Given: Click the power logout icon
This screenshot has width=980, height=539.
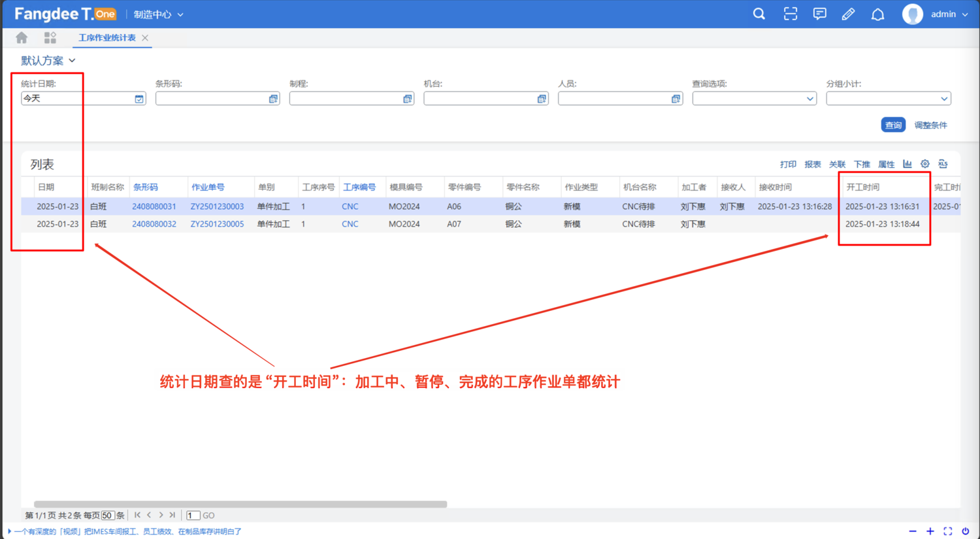Looking at the screenshot, I should (x=966, y=531).
